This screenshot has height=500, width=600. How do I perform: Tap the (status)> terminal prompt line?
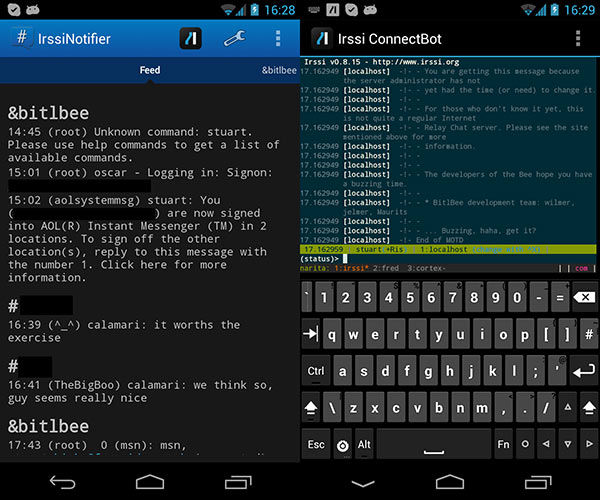pyautogui.click(x=448, y=259)
